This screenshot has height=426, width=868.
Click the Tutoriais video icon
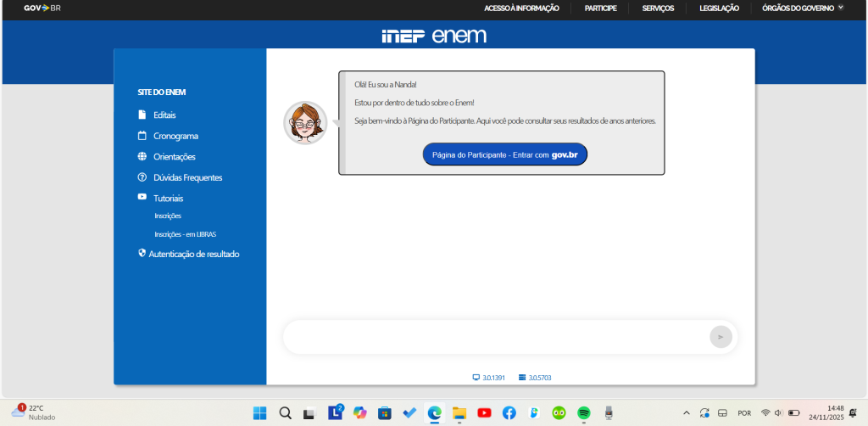point(142,197)
